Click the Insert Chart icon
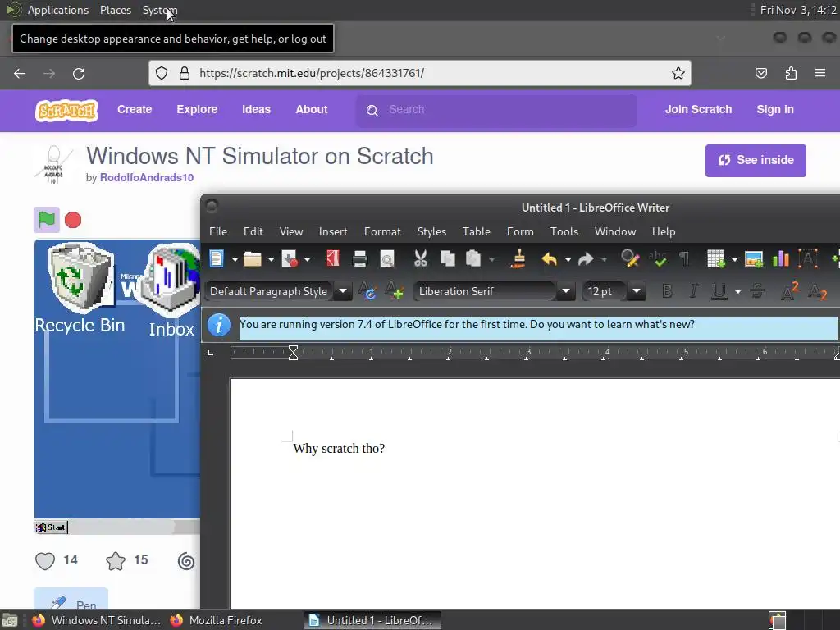Viewport: 840px width, 630px height. point(781,259)
